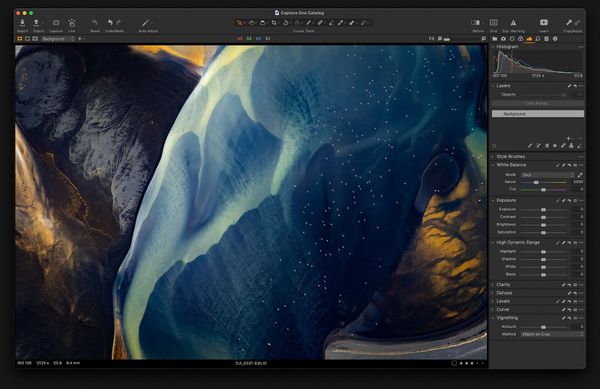This screenshot has width=600, height=389.
Task: Add a new layer with plus icon beside selector
Action: [x=80, y=39]
